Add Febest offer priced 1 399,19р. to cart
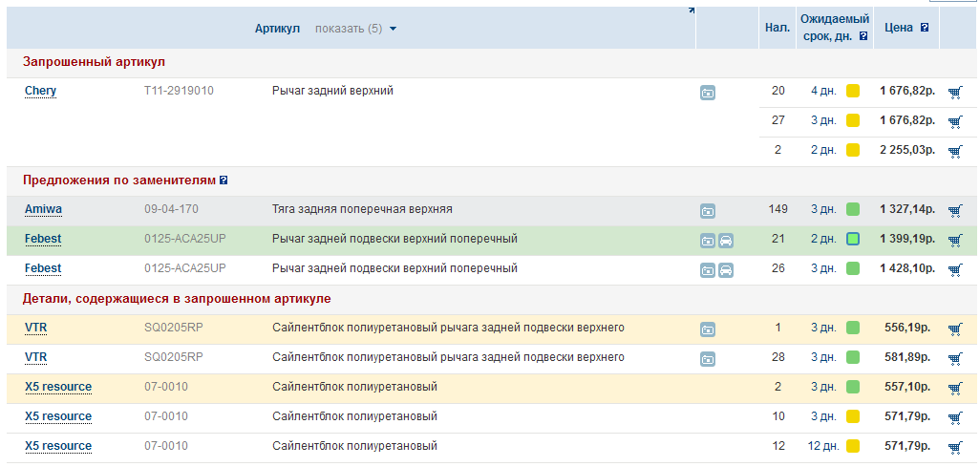 coord(955,240)
